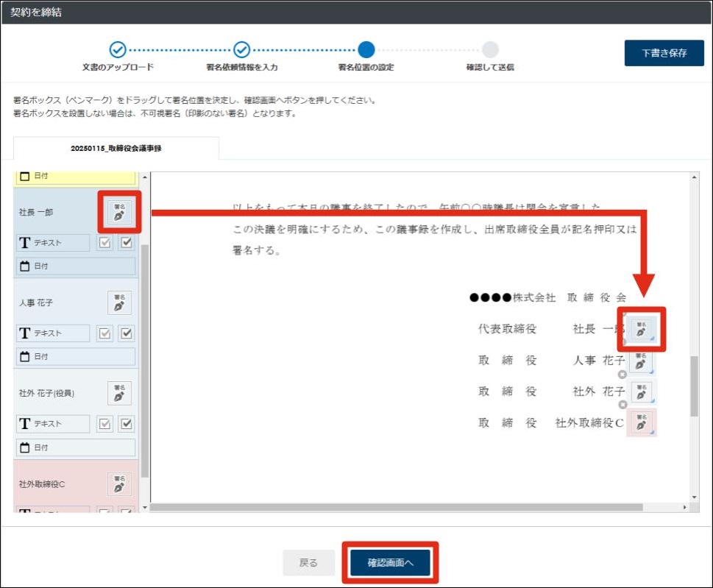This screenshot has height=588, width=713.
Task: Select the light checkbox tool under 社外 花子(役員)
Action: [105, 424]
